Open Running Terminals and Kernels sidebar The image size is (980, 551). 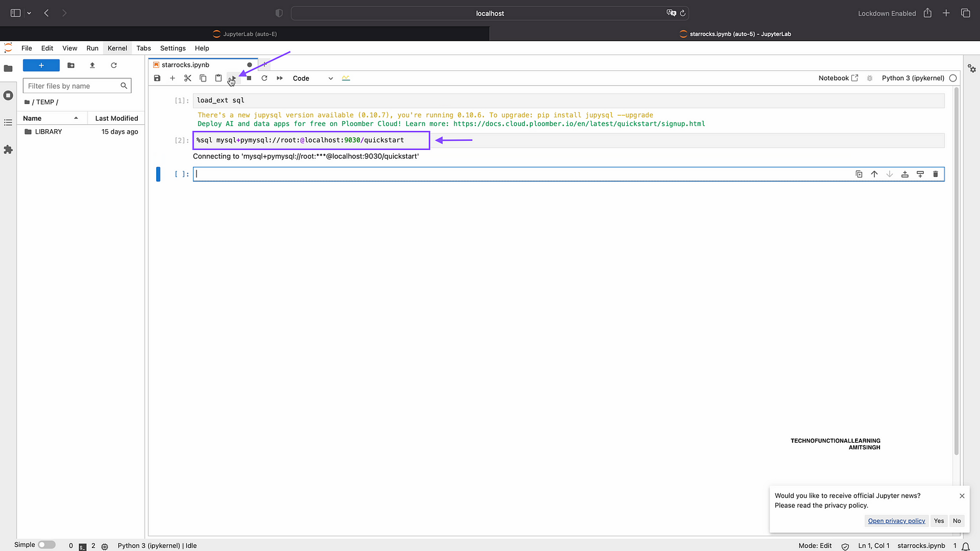point(8,96)
